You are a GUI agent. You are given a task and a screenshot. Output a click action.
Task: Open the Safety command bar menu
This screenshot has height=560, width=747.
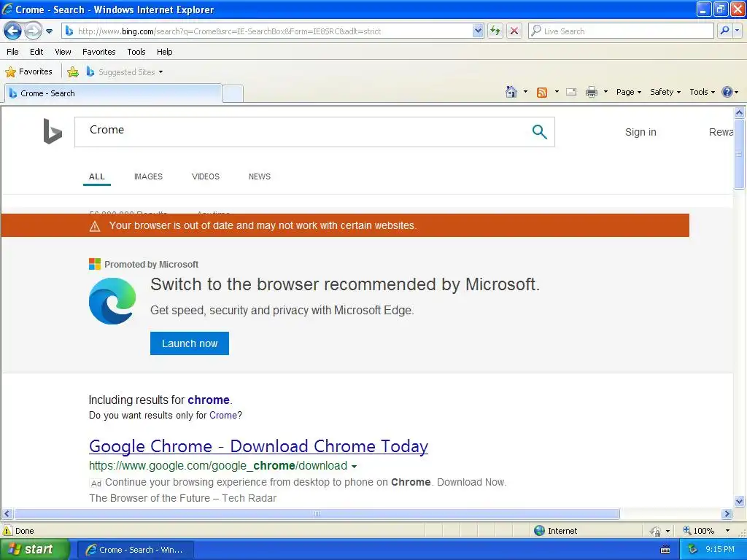pos(665,92)
